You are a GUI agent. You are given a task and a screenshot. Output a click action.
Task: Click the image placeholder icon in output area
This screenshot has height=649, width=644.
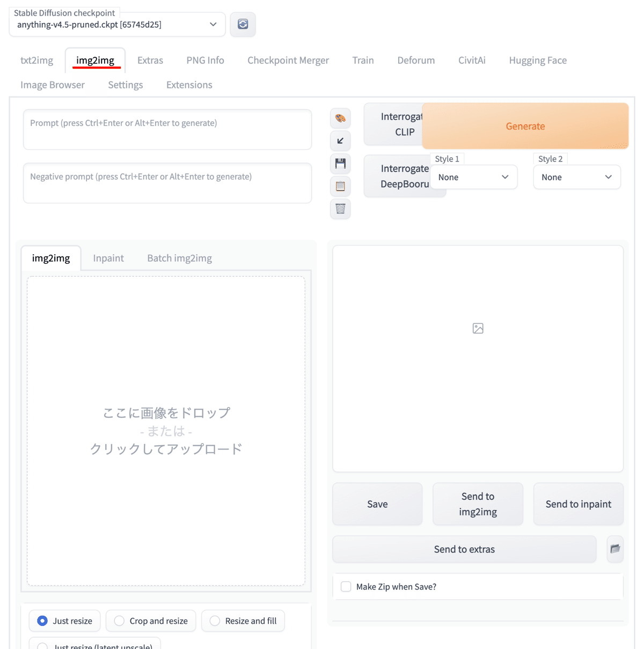[478, 328]
